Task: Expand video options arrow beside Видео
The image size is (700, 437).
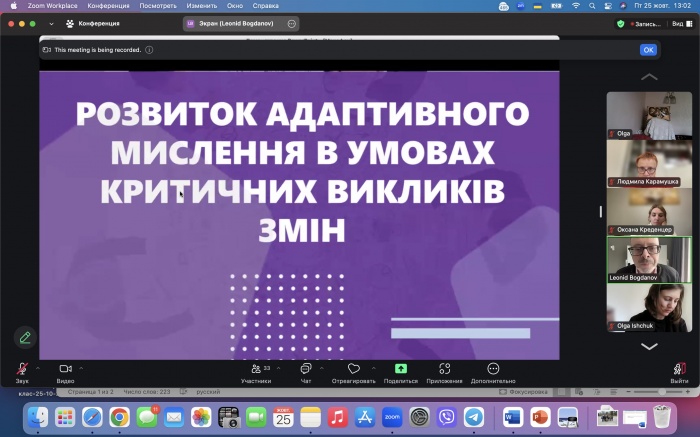Action: pyautogui.click(x=82, y=367)
